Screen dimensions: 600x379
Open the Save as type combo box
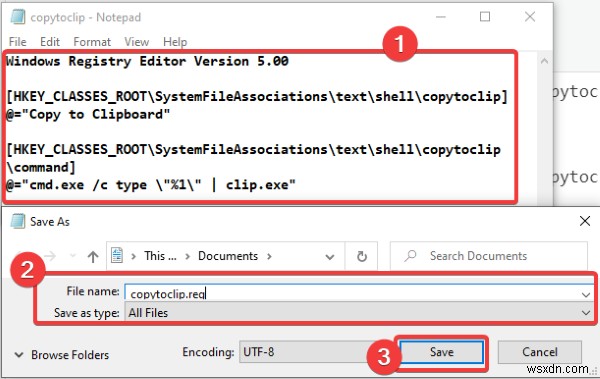[x=359, y=313]
